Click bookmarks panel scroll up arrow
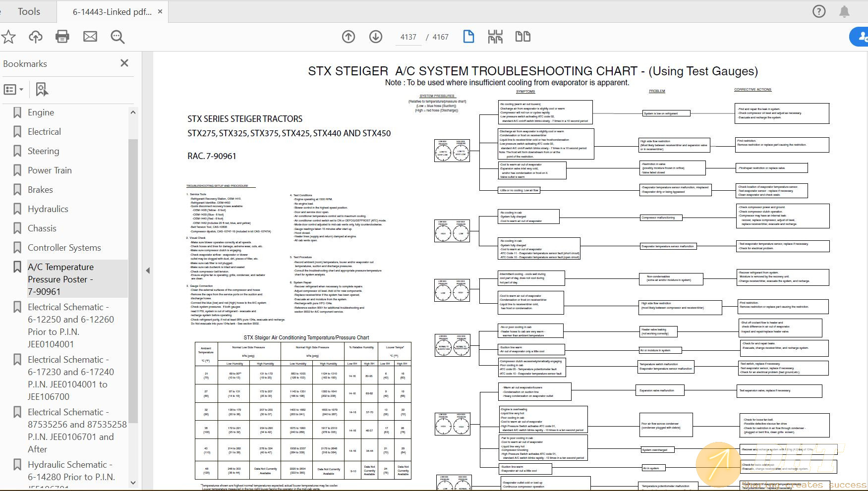 coord(133,112)
